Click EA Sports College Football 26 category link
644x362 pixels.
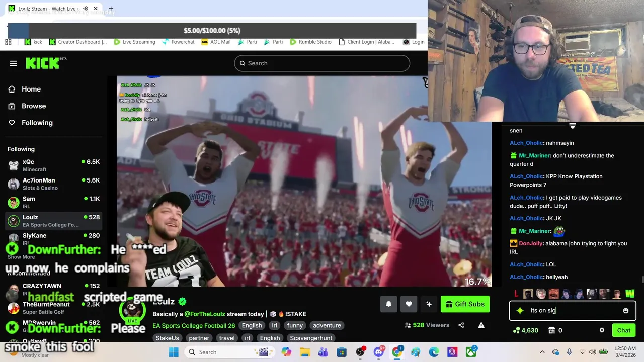(194, 325)
